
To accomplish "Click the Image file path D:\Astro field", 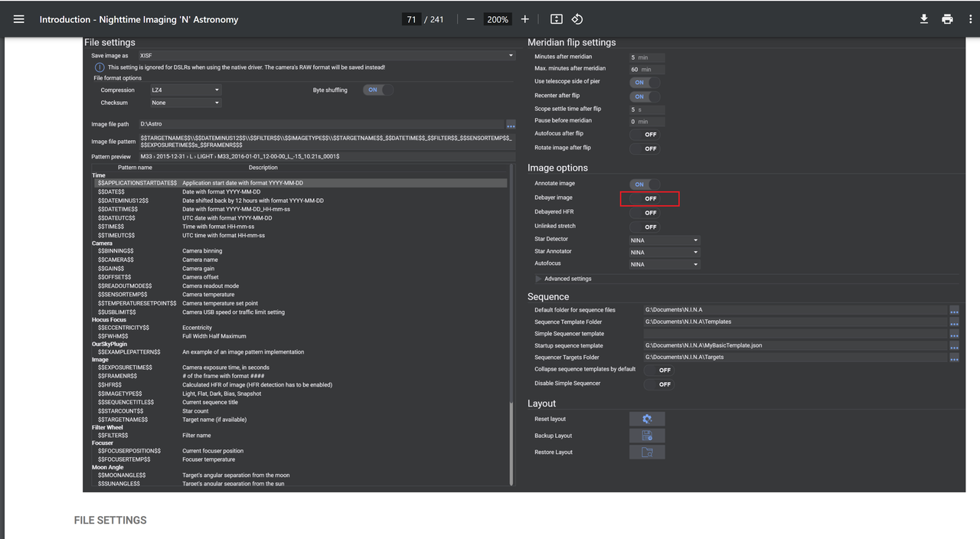I will pos(322,124).
